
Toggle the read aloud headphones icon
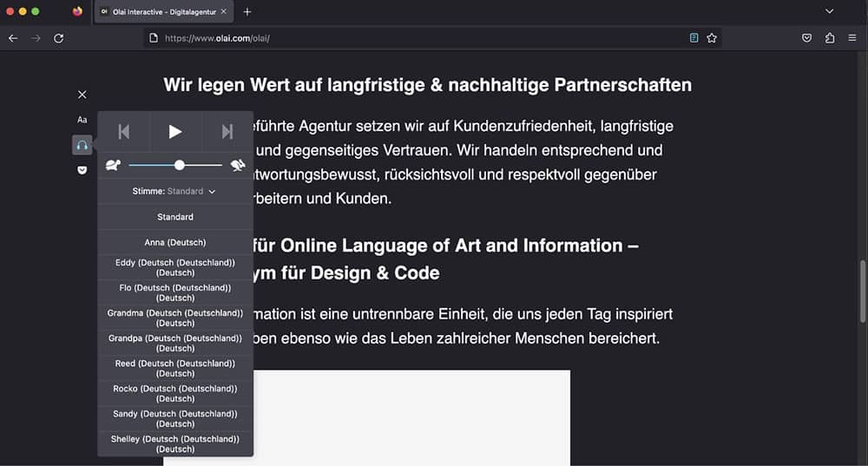[82, 145]
